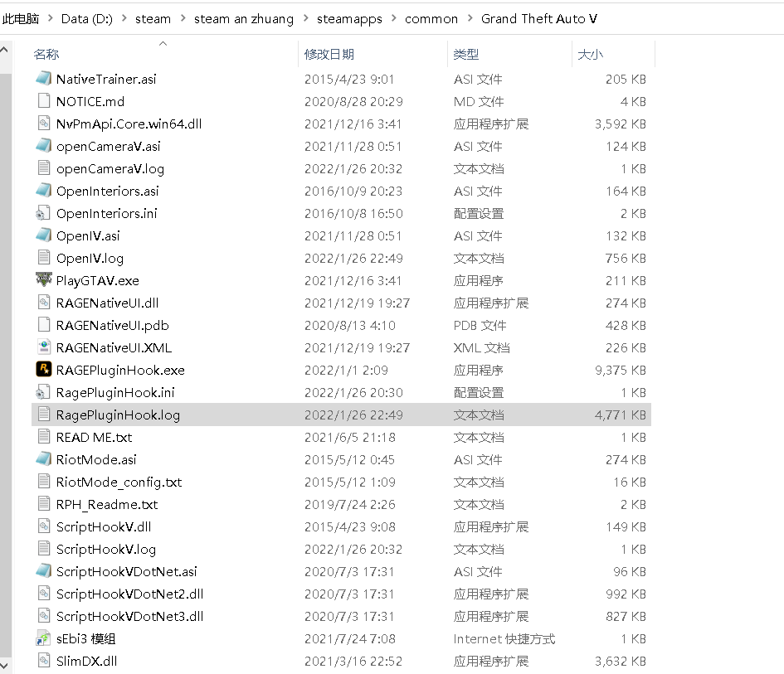Click the NvPmApi.Core.win64.dll file icon

tap(43, 124)
